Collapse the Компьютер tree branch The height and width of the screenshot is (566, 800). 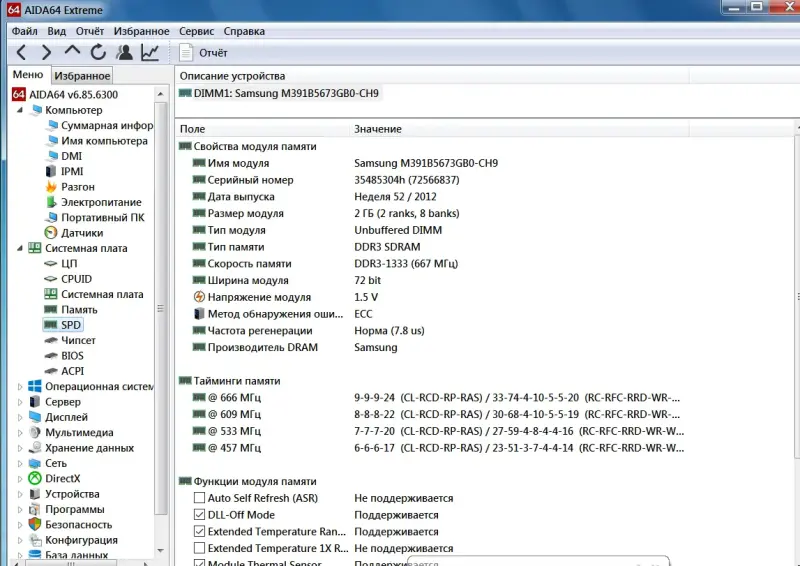click(20, 110)
